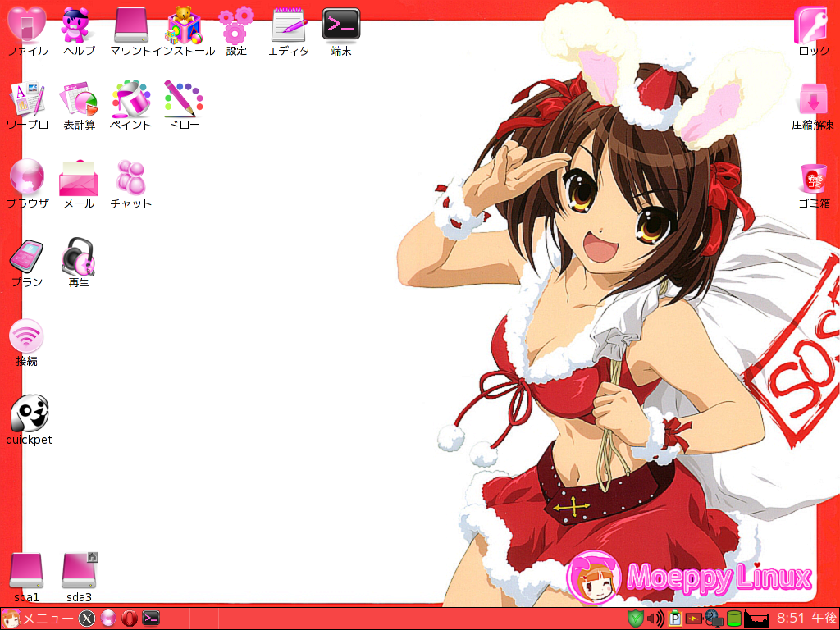
Task: Click the terminal launcher in the taskbar
Action: tap(150, 619)
